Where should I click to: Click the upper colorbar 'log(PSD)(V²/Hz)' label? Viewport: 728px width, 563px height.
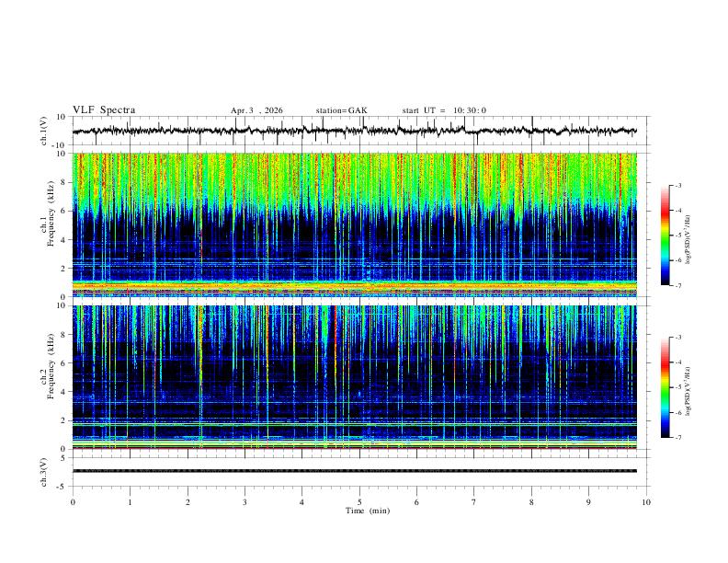pos(688,240)
